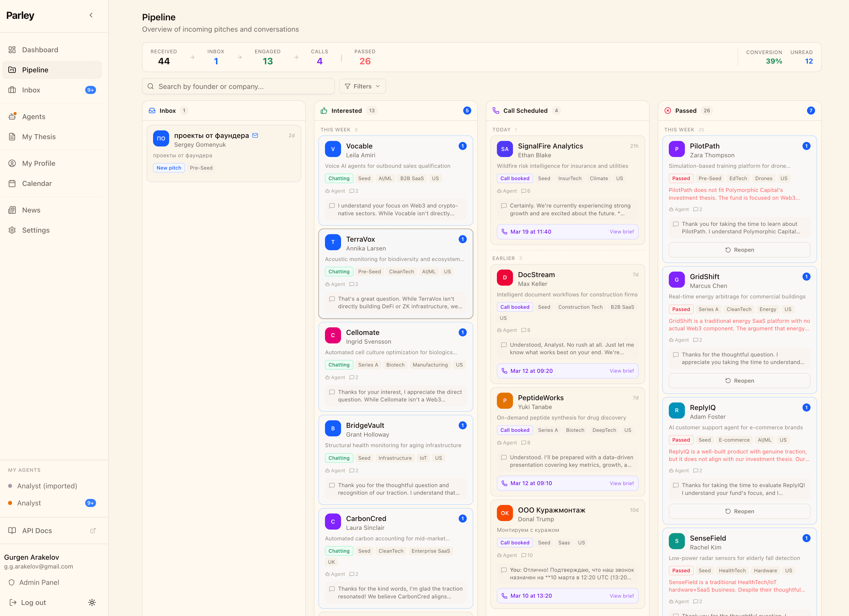Navigate to My Thesis
Viewport: 849px width, 616px height.
tap(38, 137)
